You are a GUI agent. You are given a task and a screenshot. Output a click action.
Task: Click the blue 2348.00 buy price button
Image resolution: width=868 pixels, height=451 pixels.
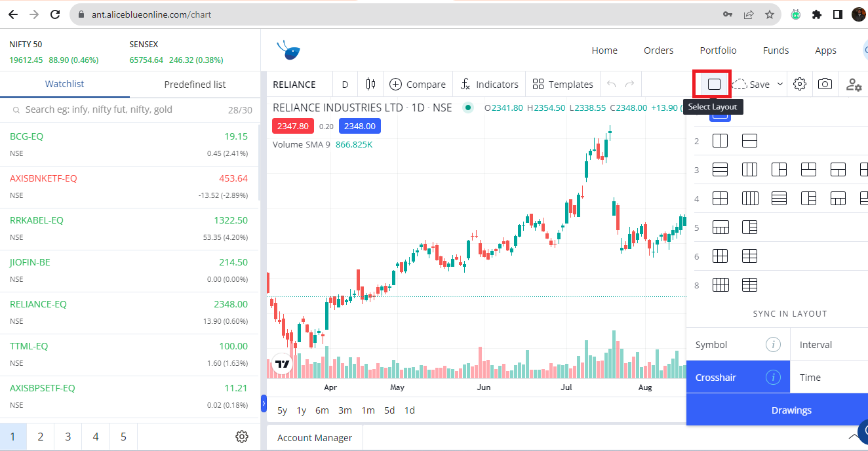pyautogui.click(x=360, y=127)
